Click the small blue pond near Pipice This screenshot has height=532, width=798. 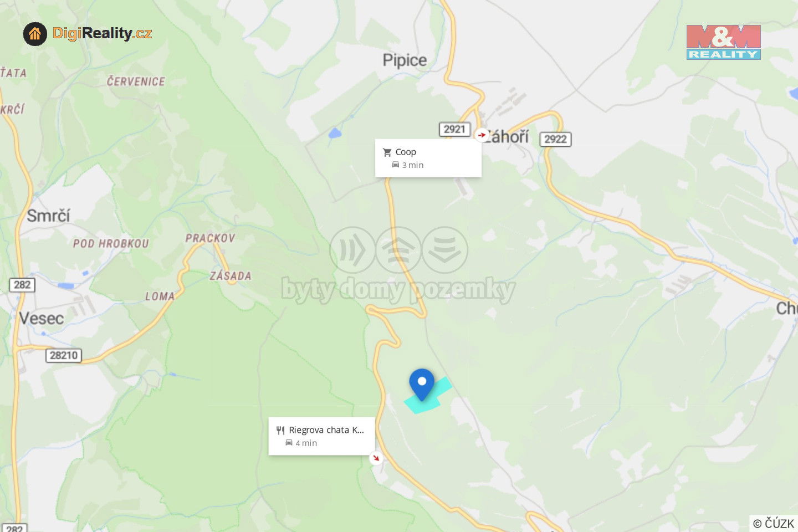point(335,133)
